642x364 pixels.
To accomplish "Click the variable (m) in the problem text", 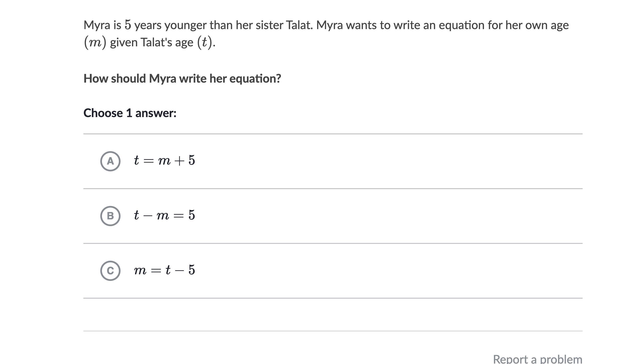I will pos(95,42).
